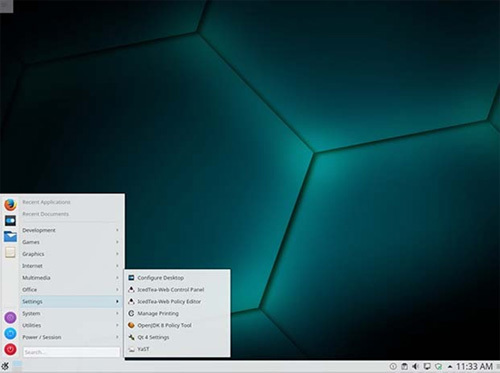The width and height of the screenshot is (500, 373).
Task: Open the system settings toggle icon in favorites
Action: 10,220
